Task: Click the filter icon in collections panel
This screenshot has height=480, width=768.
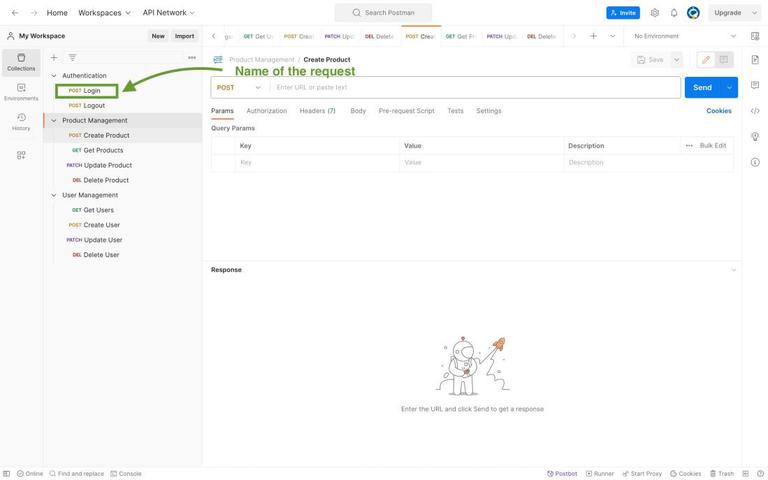Action: click(x=72, y=58)
